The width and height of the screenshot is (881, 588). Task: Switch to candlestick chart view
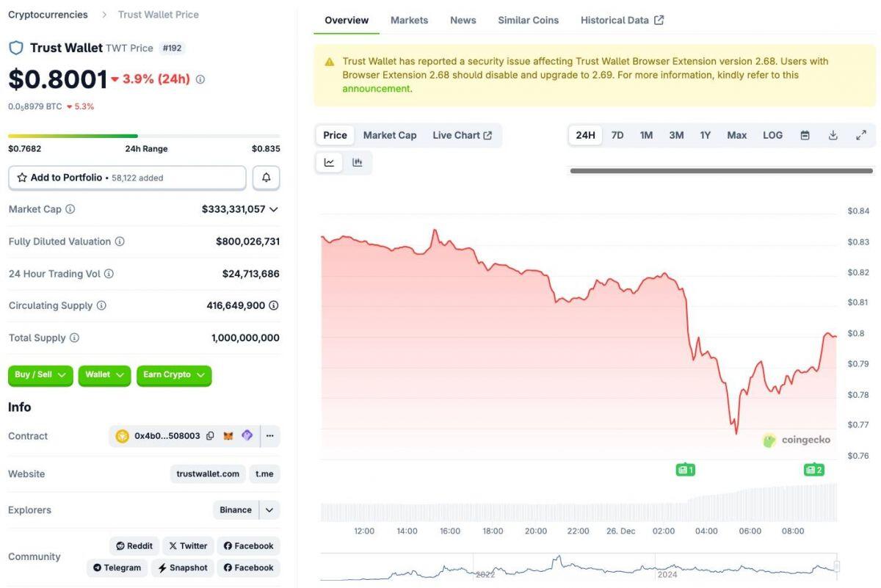click(358, 162)
